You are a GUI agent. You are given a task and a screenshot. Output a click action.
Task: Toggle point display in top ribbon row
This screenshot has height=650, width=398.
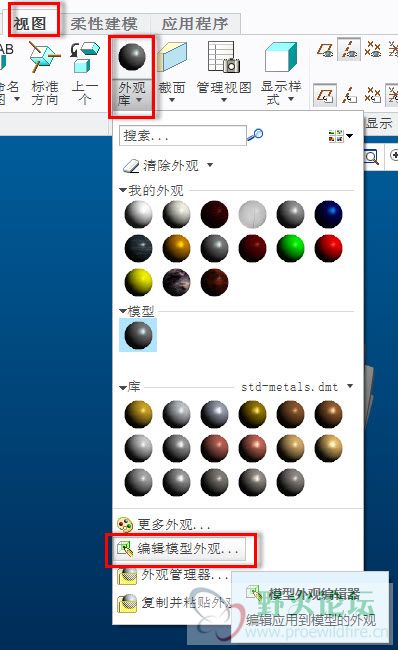pyautogui.click(x=373, y=50)
